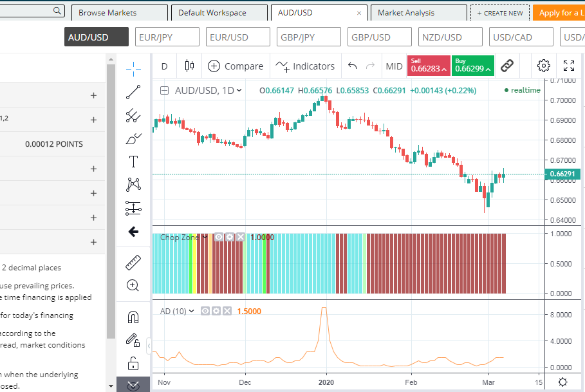Lock all drawings on the chart
The width and height of the screenshot is (585, 392).
[133, 364]
